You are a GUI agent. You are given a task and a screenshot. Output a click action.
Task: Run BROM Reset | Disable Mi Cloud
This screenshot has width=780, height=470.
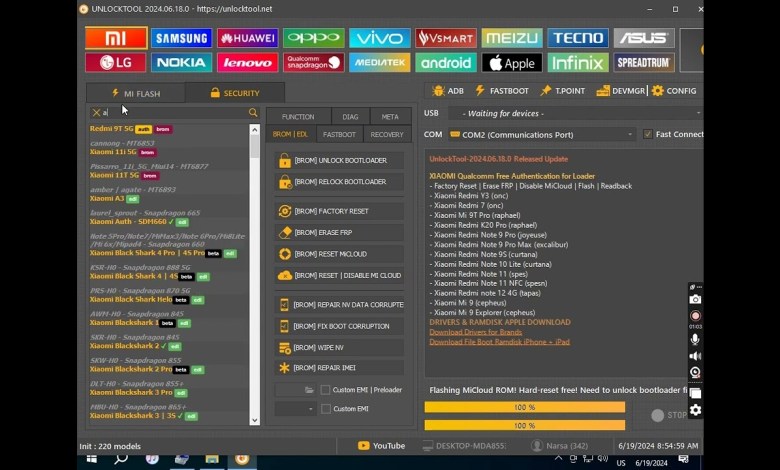pyautogui.click(x=339, y=276)
